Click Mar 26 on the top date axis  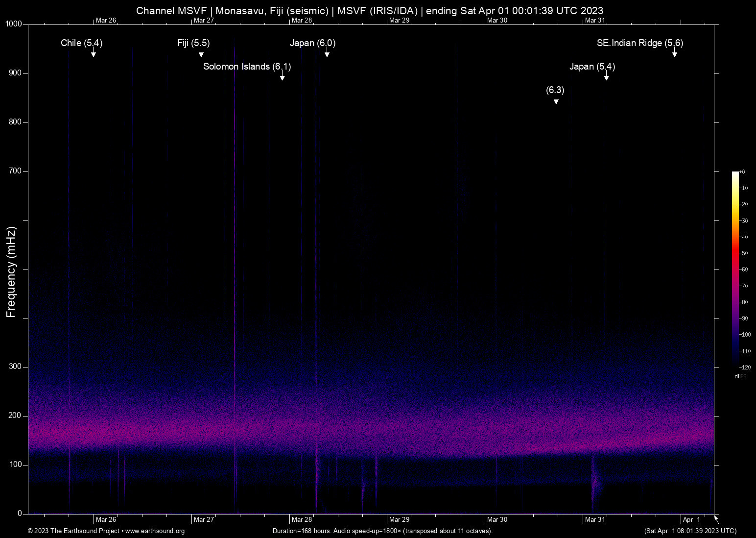[106, 20]
